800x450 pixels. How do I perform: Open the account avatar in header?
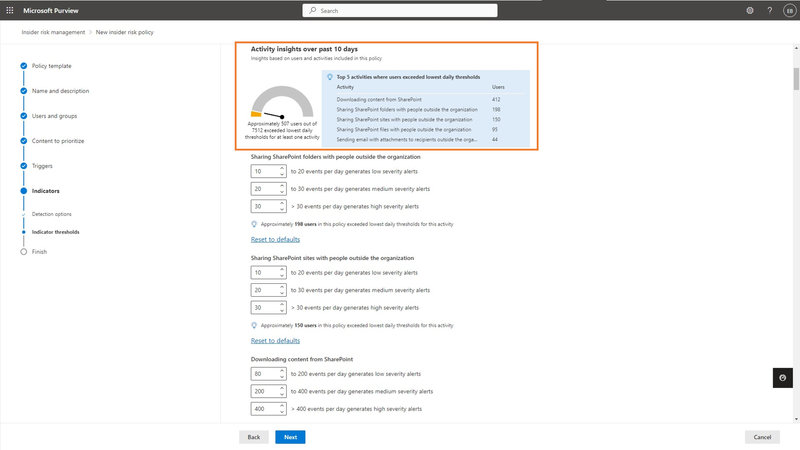click(x=789, y=10)
